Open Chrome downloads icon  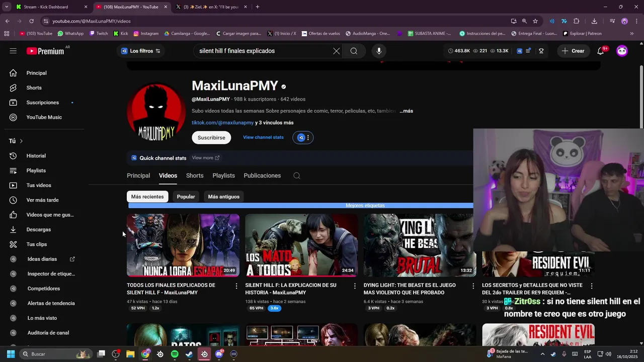[594, 21]
